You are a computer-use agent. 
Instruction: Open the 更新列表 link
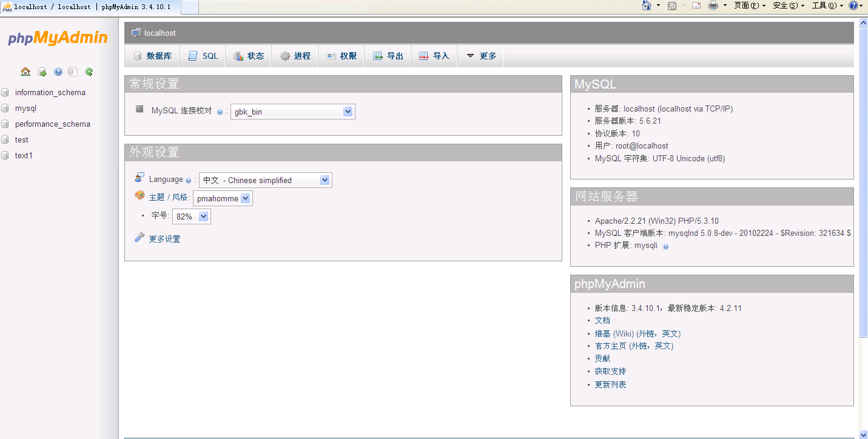(610, 385)
